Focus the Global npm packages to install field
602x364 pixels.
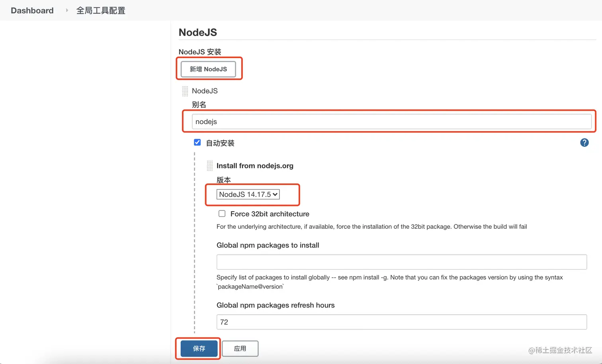[402, 262]
